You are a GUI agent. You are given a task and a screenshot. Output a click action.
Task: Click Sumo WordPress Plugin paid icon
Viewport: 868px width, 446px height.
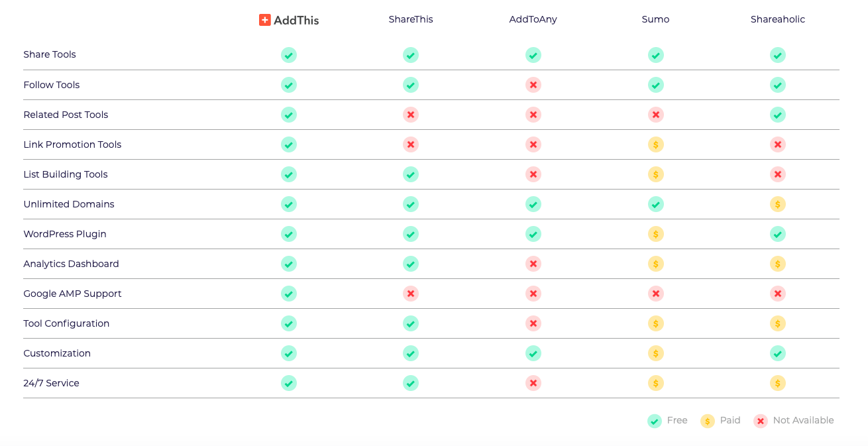point(656,234)
